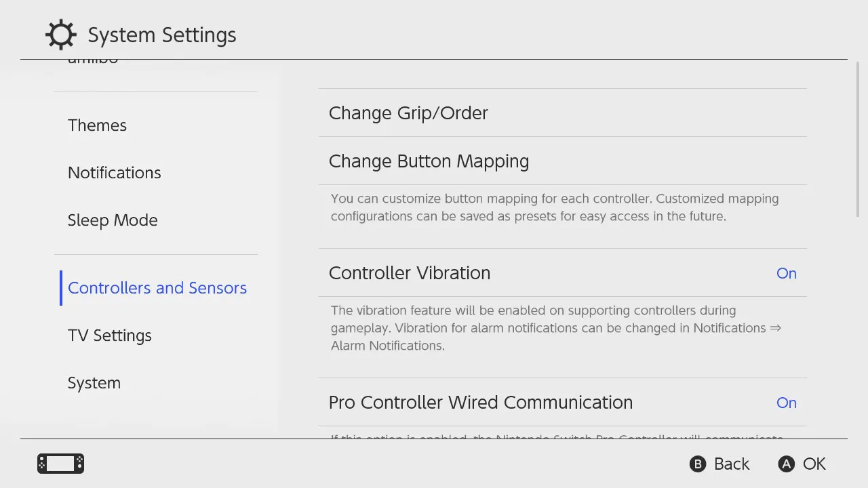Open Change Button Mapping

pyautogui.click(x=429, y=161)
